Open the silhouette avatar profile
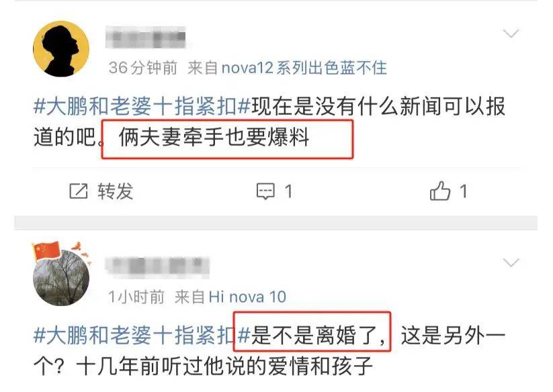 (x=61, y=48)
